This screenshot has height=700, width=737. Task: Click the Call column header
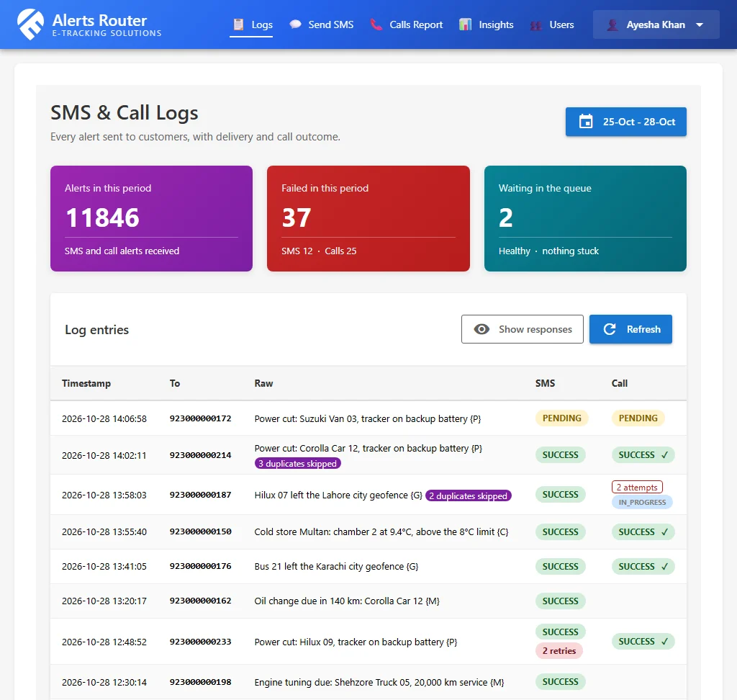point(620,383)
